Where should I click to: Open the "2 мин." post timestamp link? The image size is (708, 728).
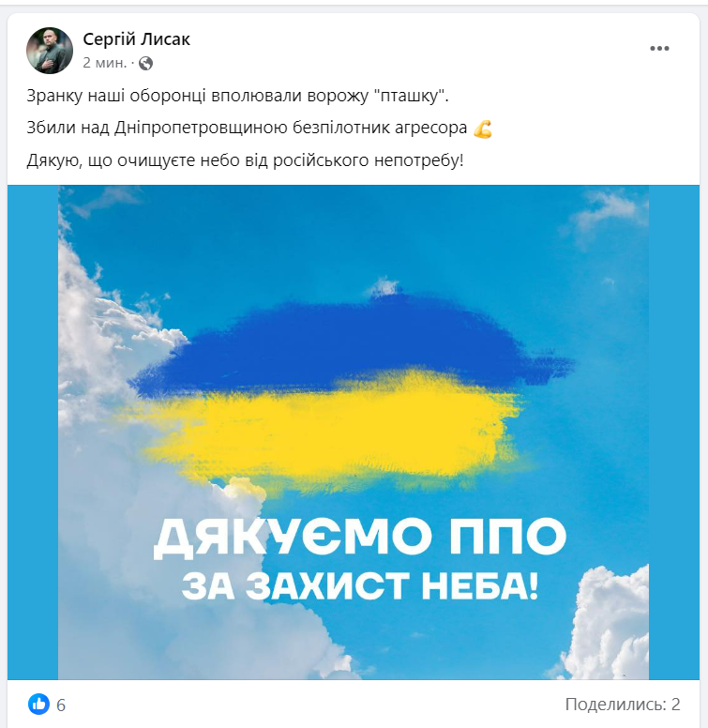(104, 63)
